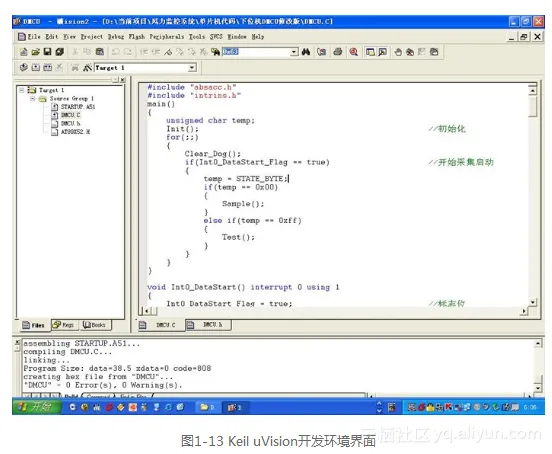Click editor vertical scrollbar down arrow
Viewport: 552px width, 454px height.
tap(533, 302)
